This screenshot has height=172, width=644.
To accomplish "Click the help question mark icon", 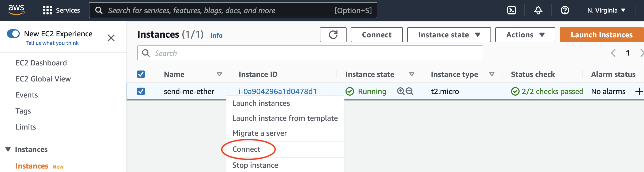I will 565,10.
